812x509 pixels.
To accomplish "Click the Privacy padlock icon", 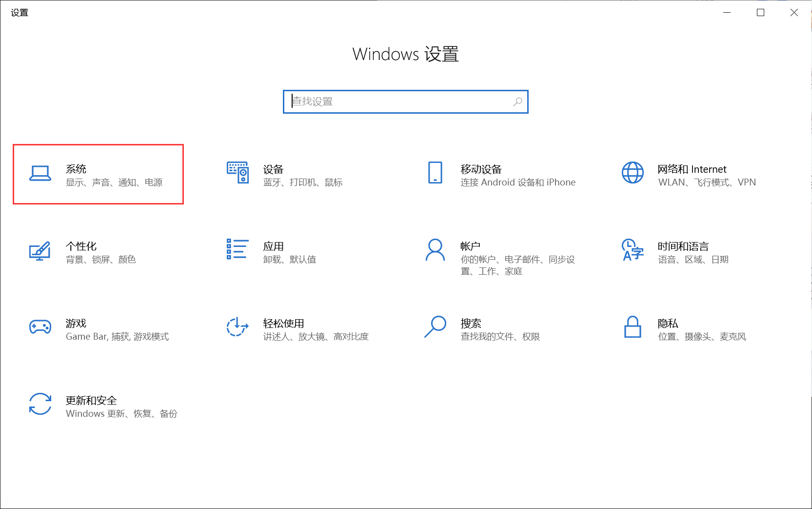I will pyautogui.click(x=633, y=326).
